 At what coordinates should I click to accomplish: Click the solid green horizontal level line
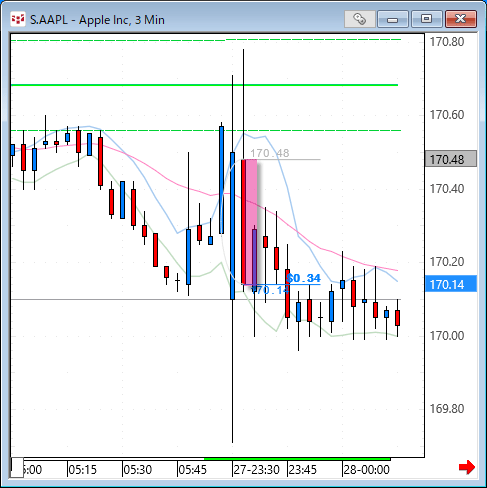click(204, 85)
